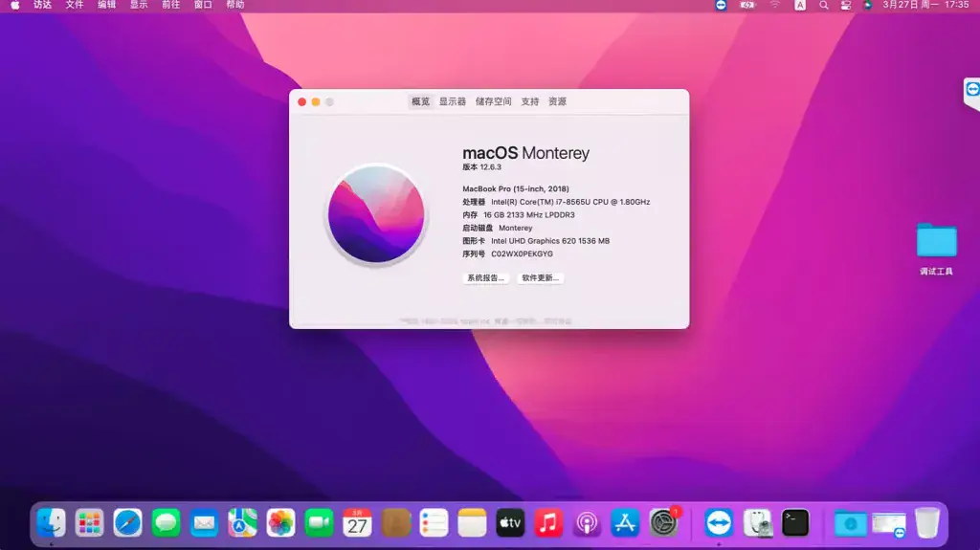Open the Messages app in the Dock
This screenshot has height=550, width=980.
(167, 523)
